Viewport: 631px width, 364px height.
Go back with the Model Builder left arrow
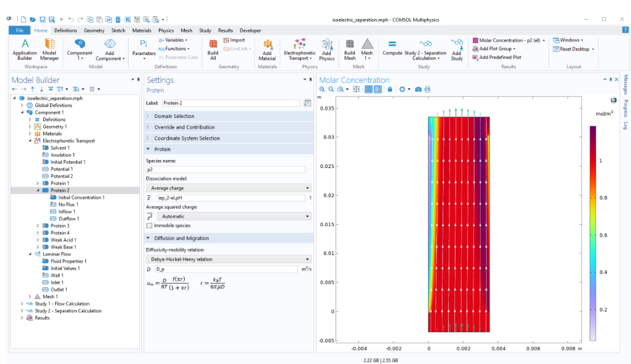(x=14, y=89)
